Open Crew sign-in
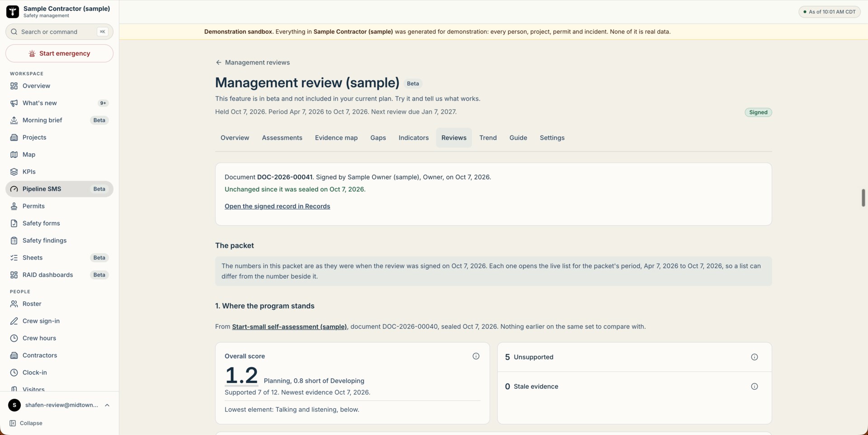 59,321
